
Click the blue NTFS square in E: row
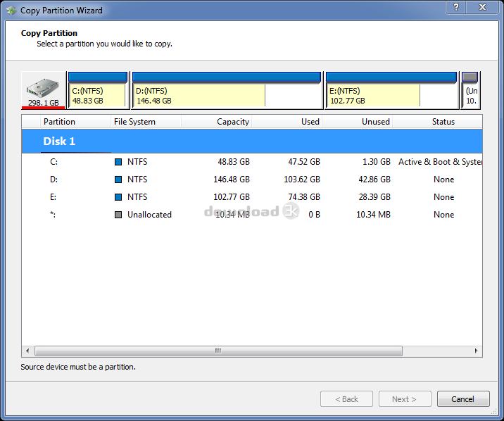point(118,197)
